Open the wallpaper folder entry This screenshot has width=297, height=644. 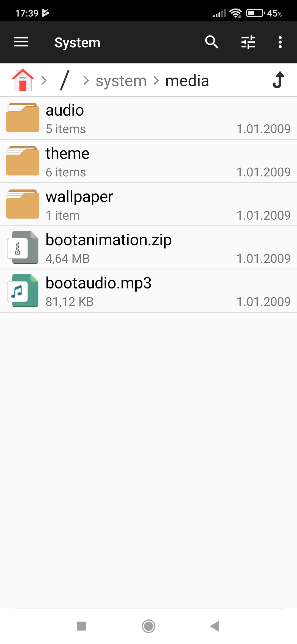[148, 204]
